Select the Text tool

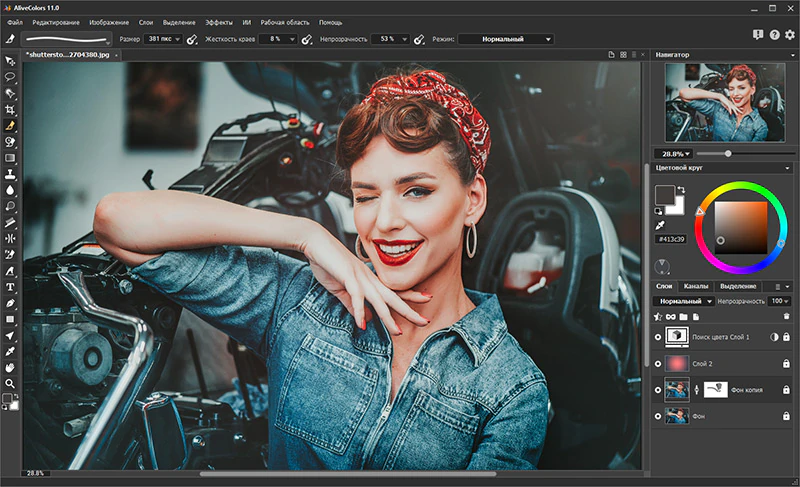click(10, 287)
